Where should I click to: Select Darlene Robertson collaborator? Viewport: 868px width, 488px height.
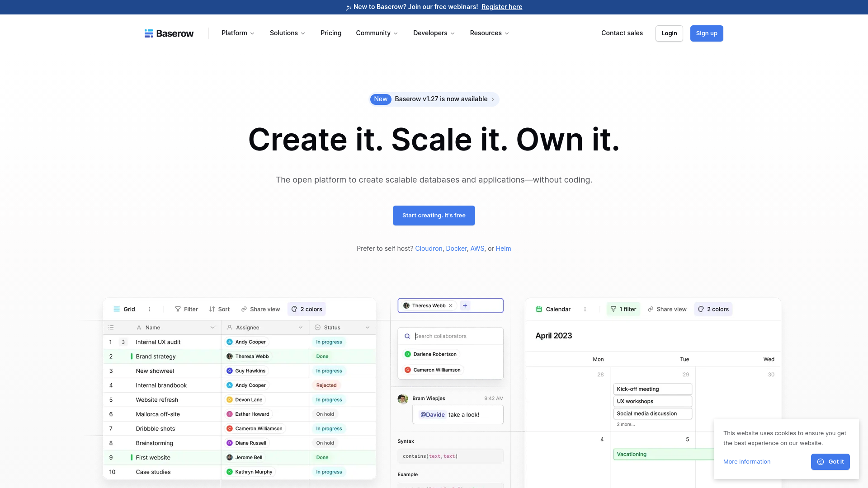pyautogui.click(x=431, y=354)
